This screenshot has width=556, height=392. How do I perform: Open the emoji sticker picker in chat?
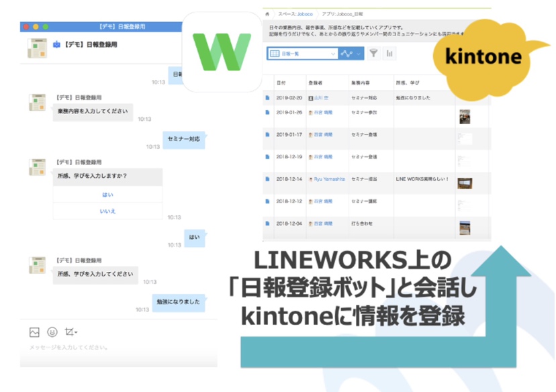click(x=52, y=332)
